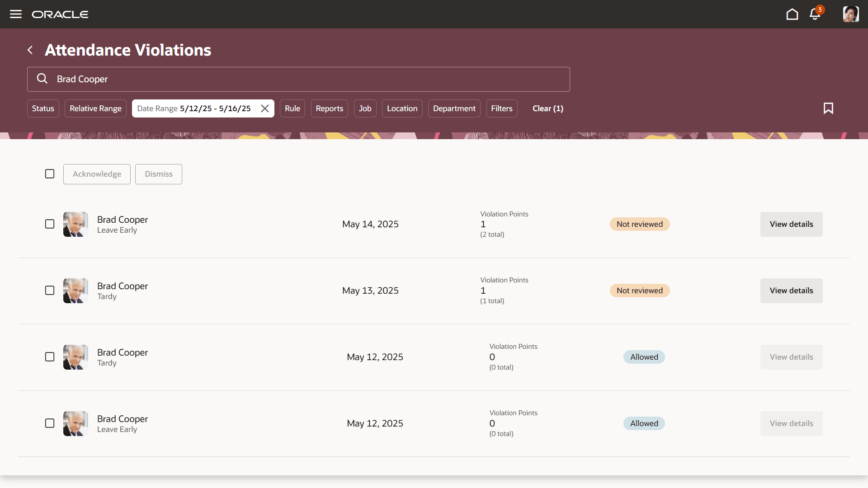Open user profile avatar menu

tap(850, 14)
